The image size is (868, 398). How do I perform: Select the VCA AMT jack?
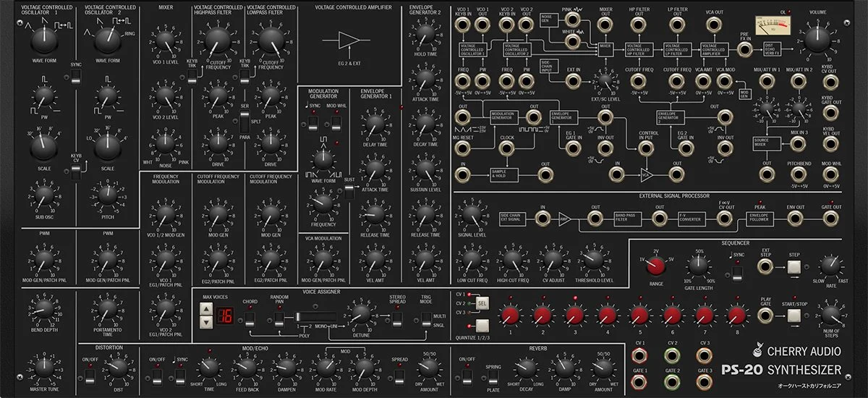pyautogui.click(x=703, y=80)
